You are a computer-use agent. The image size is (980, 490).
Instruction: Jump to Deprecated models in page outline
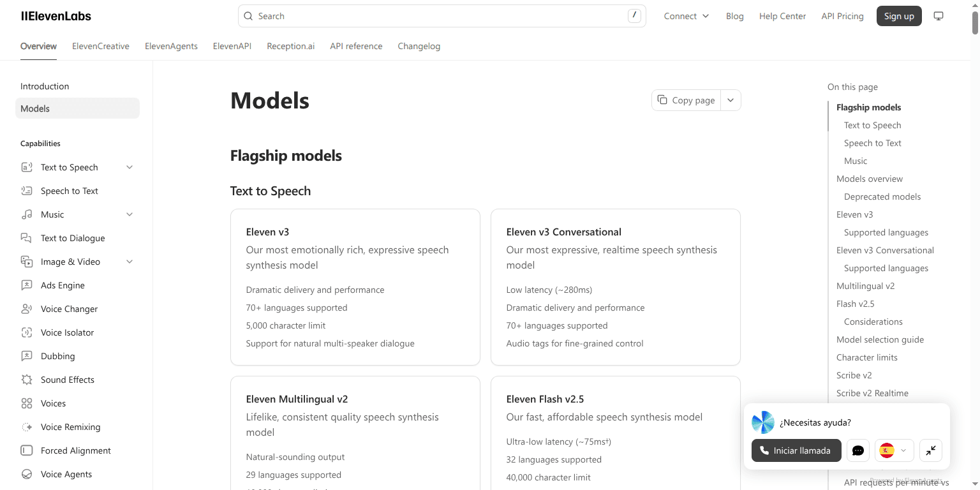coord(882,197)
